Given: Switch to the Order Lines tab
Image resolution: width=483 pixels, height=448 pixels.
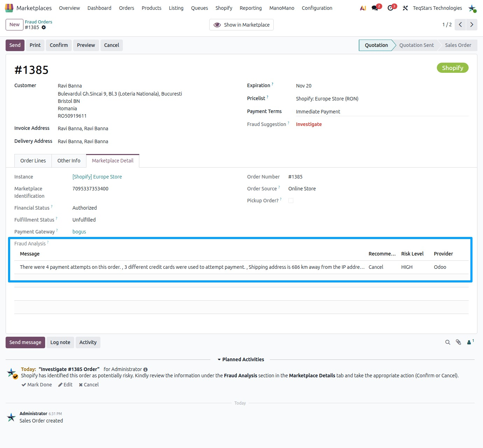Looking at the screenshot, I should click(33, 161).
